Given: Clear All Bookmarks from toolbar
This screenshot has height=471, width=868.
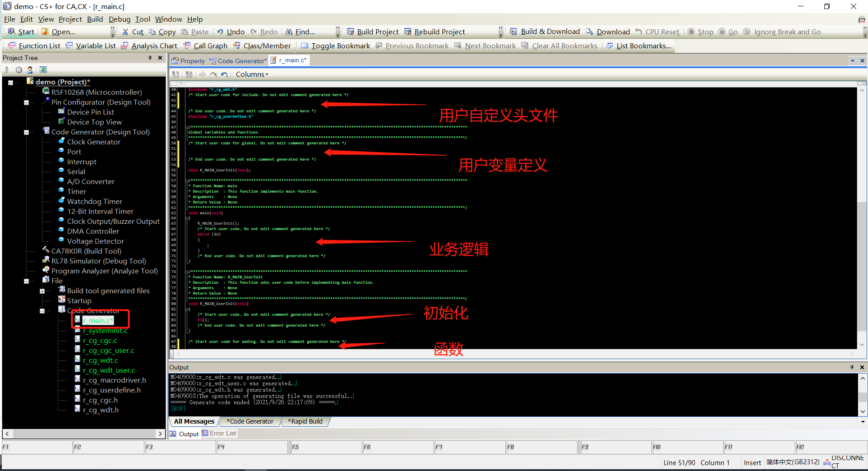Looking at the screenshot, I should click(x=559, y=46).
